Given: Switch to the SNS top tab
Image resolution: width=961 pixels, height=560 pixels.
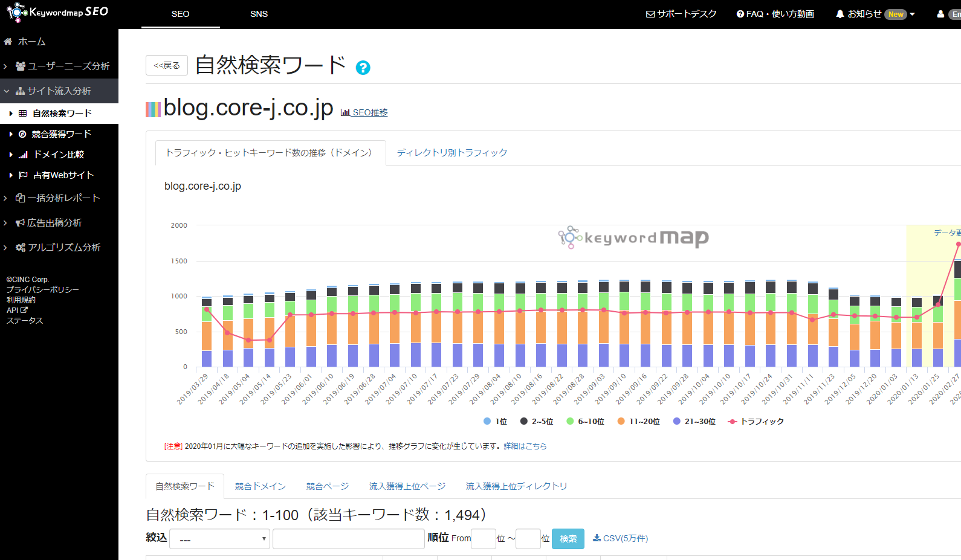Looking at the screenshot, I should point(259,14).
